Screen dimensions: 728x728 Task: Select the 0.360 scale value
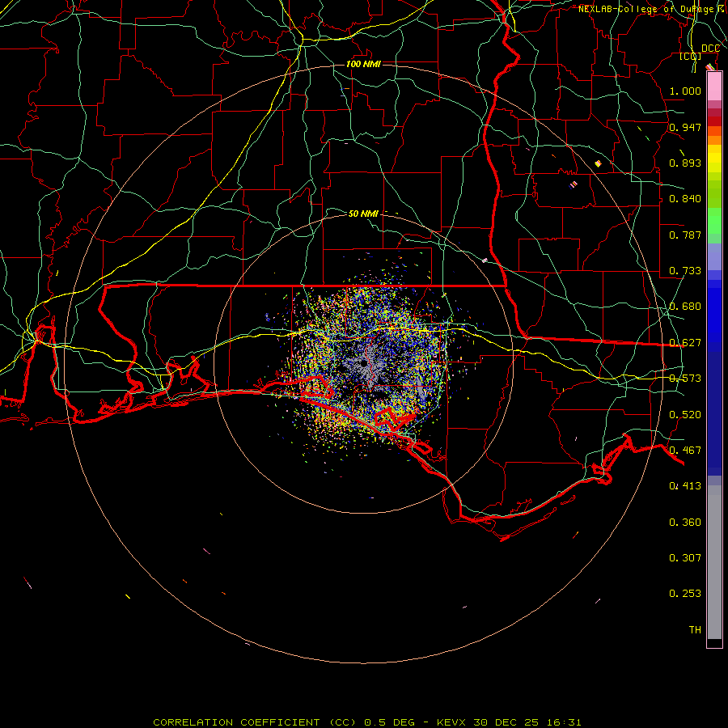[685, 523]
